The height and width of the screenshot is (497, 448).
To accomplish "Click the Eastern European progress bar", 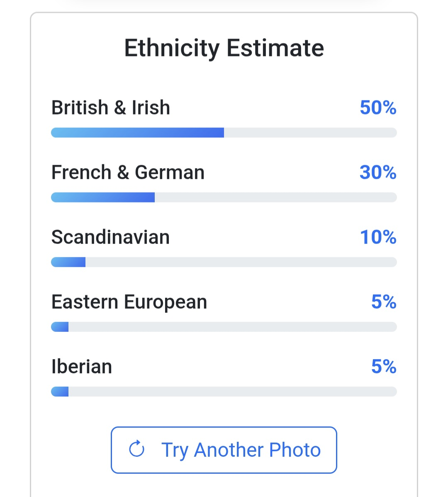I will click(224, 327).
